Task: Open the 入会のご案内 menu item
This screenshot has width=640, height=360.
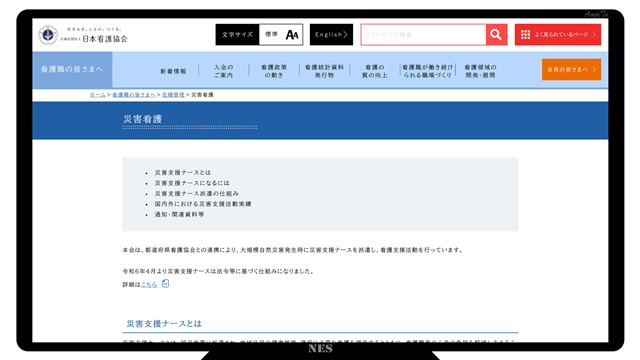Action: [224, 71]
